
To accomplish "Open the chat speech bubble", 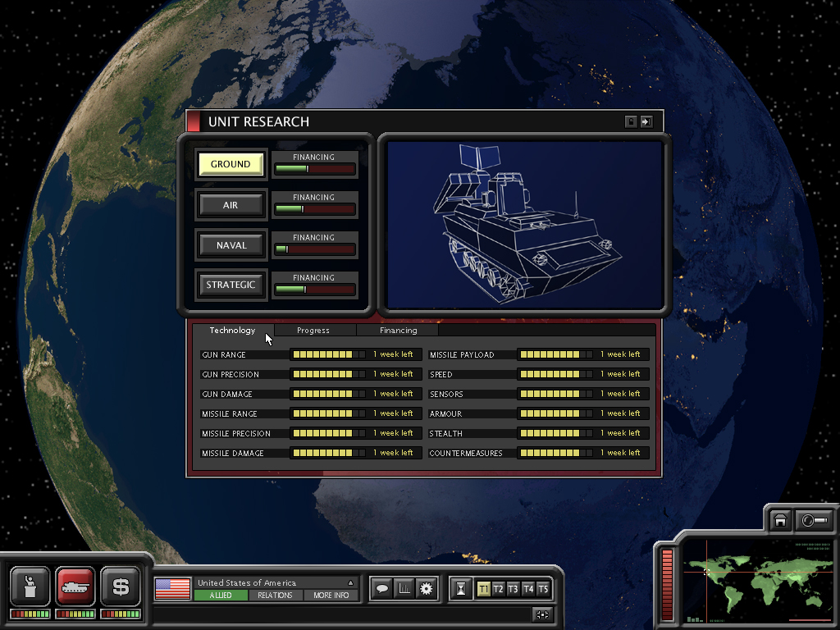I will point(381,588).
